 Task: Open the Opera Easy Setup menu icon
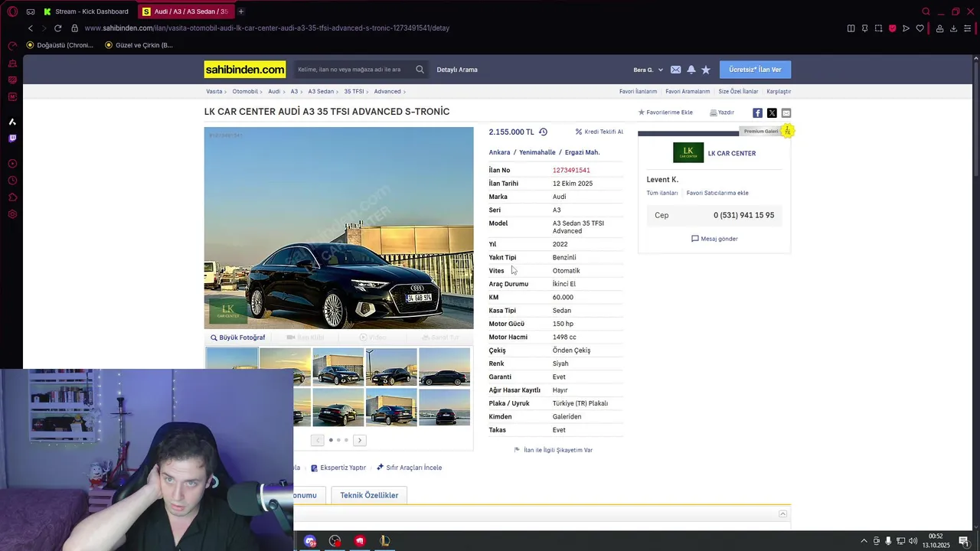[967, 28]
